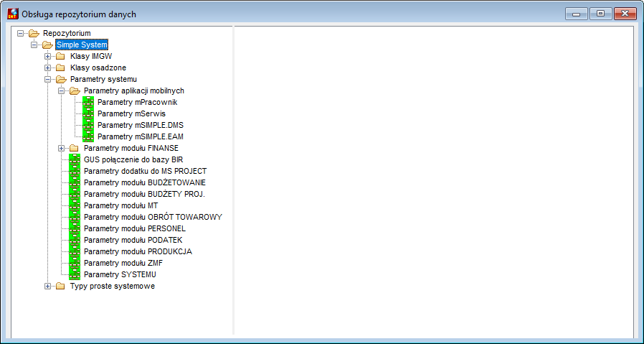The width and height of the screenshot is (644, 344).
Task: Expand the Klasy IMGW folder
Action: click(x=47, y=56)
